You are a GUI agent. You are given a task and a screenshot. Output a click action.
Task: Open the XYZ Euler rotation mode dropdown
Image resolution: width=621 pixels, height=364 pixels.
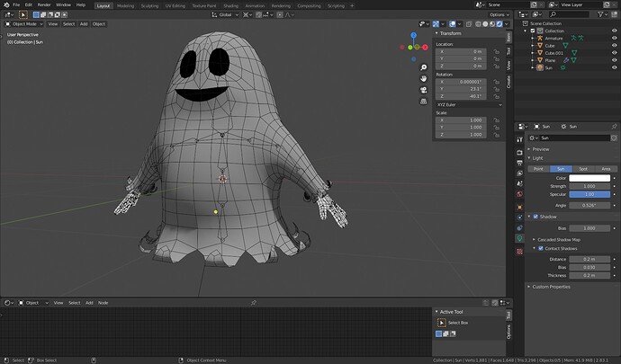pyautogui.click(x=469, y=105)
